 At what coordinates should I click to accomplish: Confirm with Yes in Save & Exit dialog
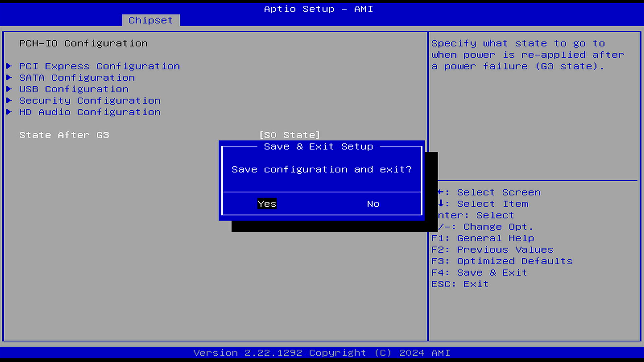tap(267, 204)
